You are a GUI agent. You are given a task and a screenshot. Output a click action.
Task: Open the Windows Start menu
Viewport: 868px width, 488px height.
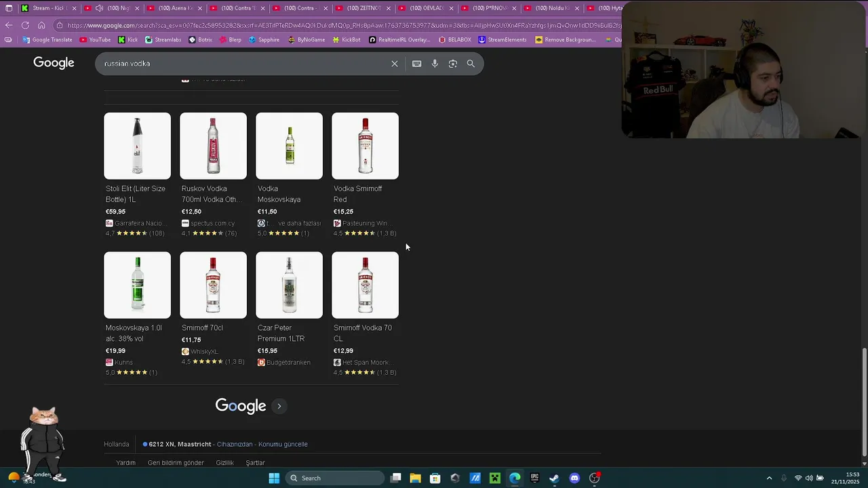click(274, 478)
